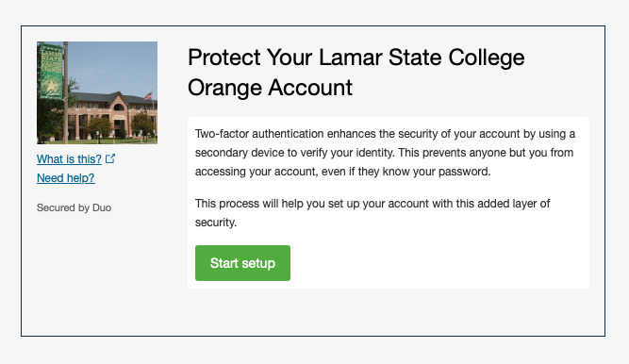
Task: Click the campus building photo
Action: click(97, 92)
